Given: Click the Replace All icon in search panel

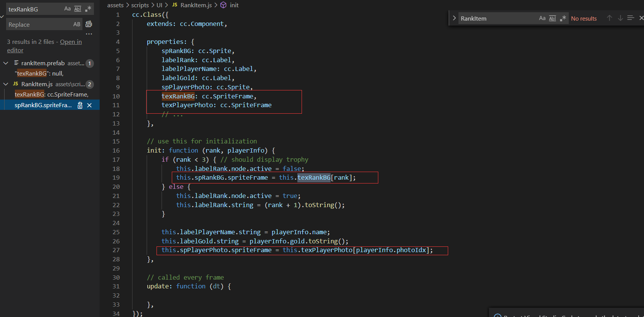Looking at the screenshot, I should (89, 24).
